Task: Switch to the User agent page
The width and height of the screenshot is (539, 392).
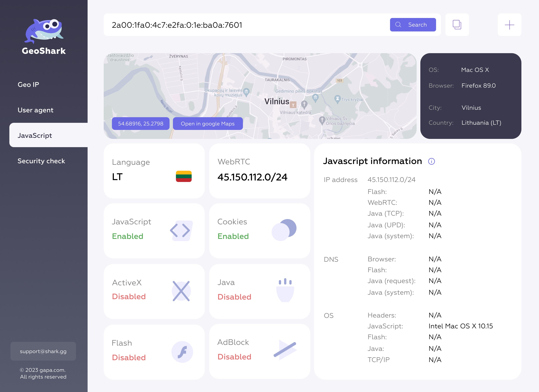Action: pos(35,110)
